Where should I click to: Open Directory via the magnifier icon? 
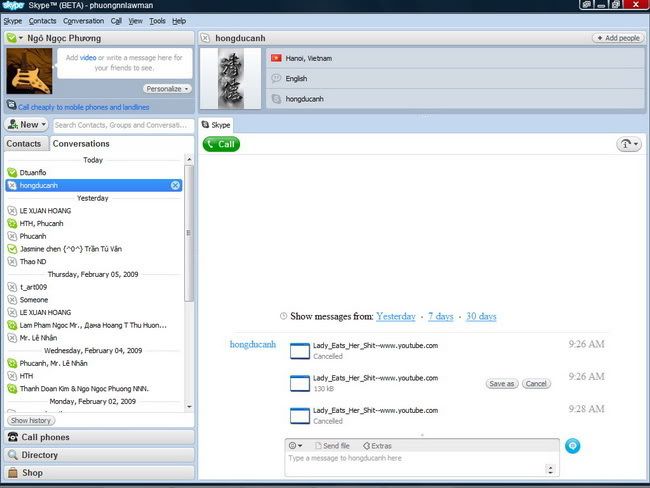click(12, 455)
